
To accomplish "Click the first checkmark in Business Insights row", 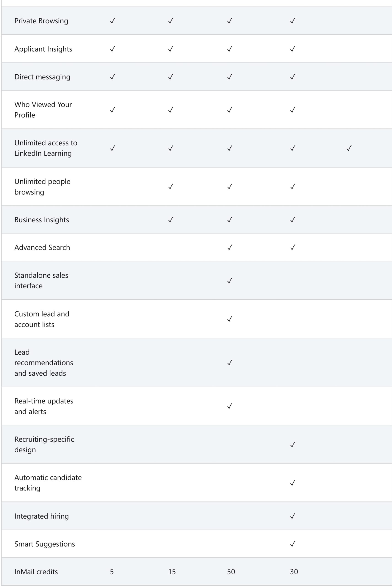I will (x=171, y=220).
